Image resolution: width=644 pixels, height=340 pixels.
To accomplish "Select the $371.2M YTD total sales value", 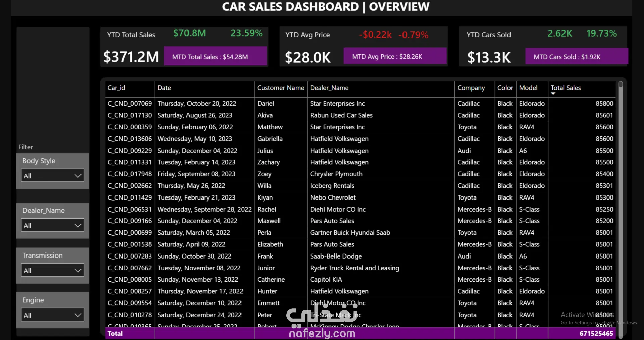I will tap(131, 57).
